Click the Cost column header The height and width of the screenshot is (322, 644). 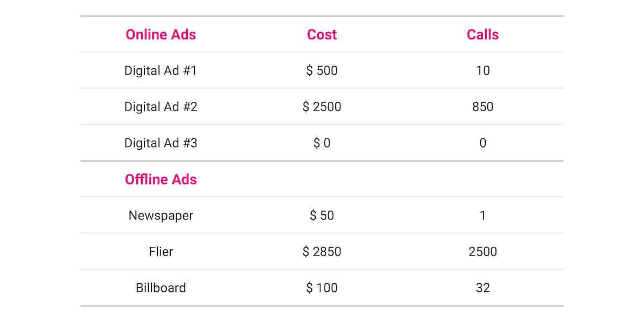tap(321, 34)
